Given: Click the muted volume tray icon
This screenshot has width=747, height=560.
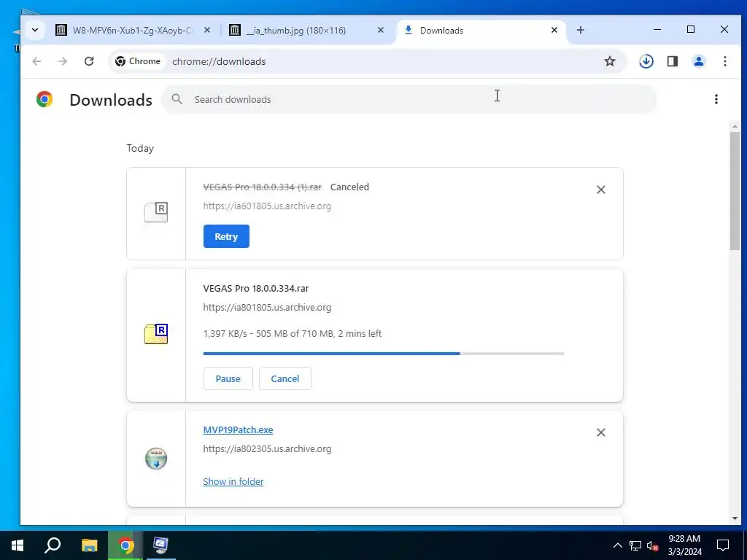Looking at the screenshot, I should [652, 545].
